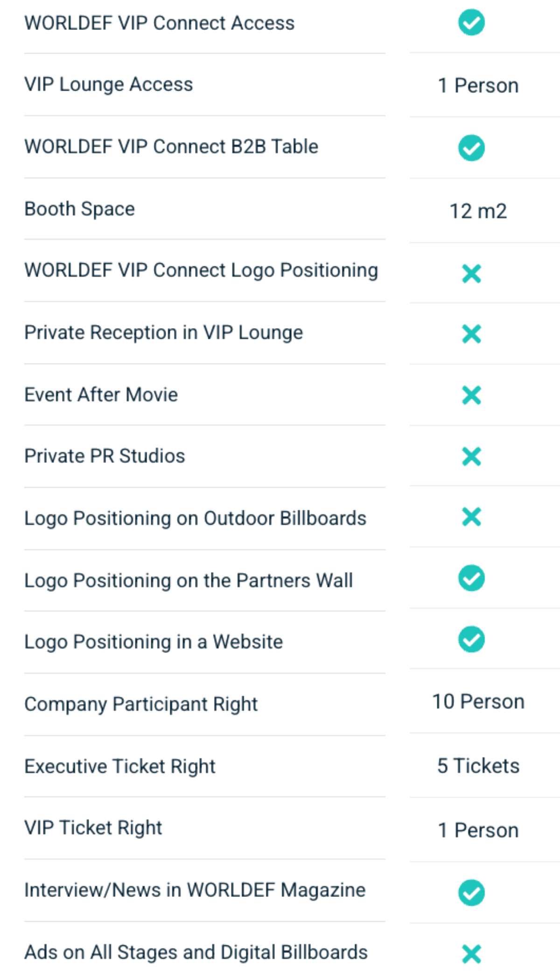This screenshot has width=560, height=980.
Task: Click the checkmark for WORLDEF VIP Connect Access
Action: [x=471, y=23]
